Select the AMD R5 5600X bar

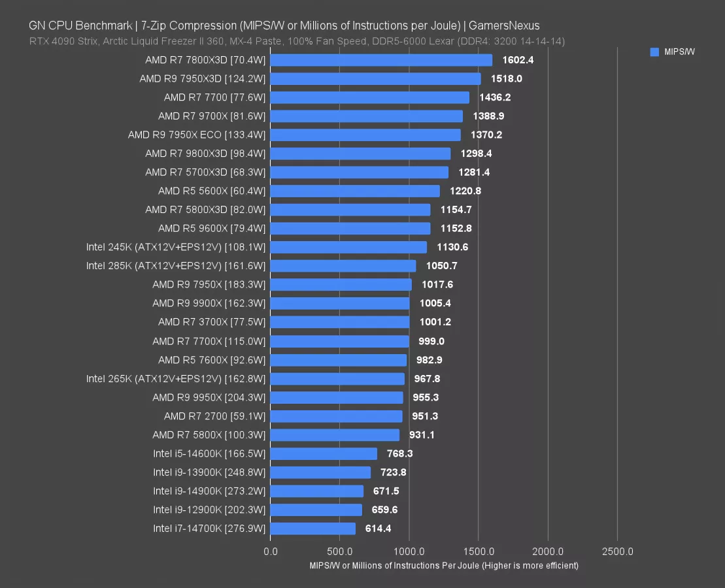pos(355,191)
